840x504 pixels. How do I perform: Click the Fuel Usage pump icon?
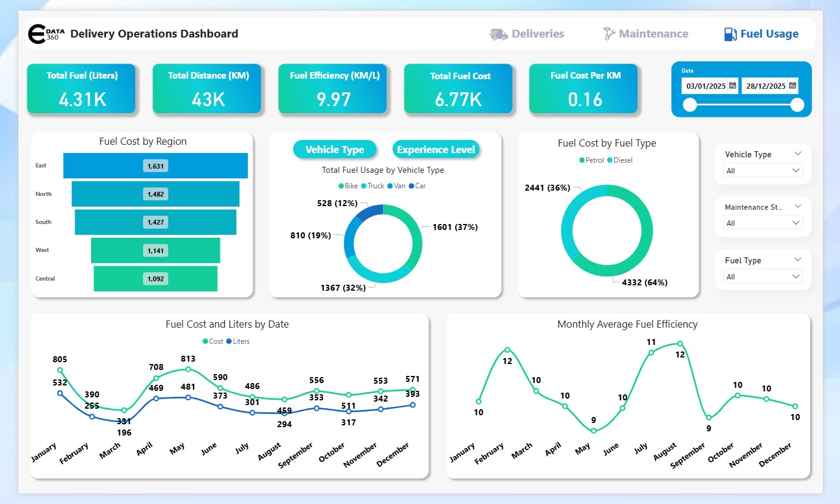coord(730,35)
